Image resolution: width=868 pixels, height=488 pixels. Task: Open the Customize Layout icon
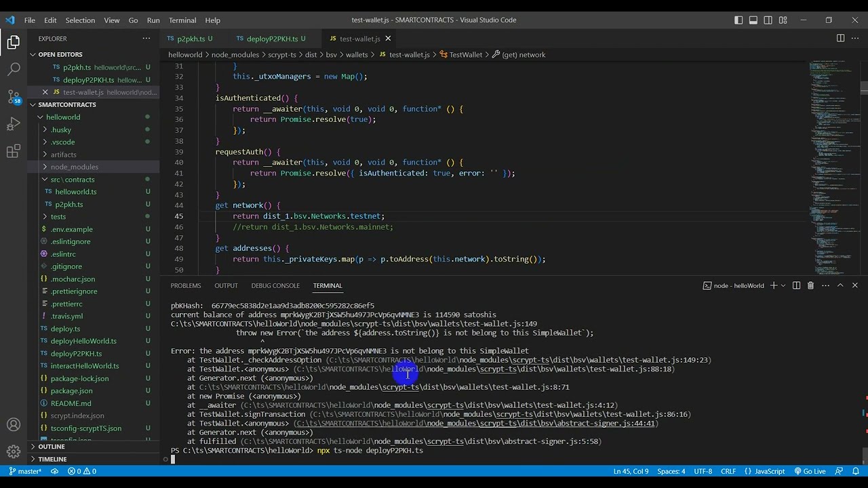tap(783, 20)
